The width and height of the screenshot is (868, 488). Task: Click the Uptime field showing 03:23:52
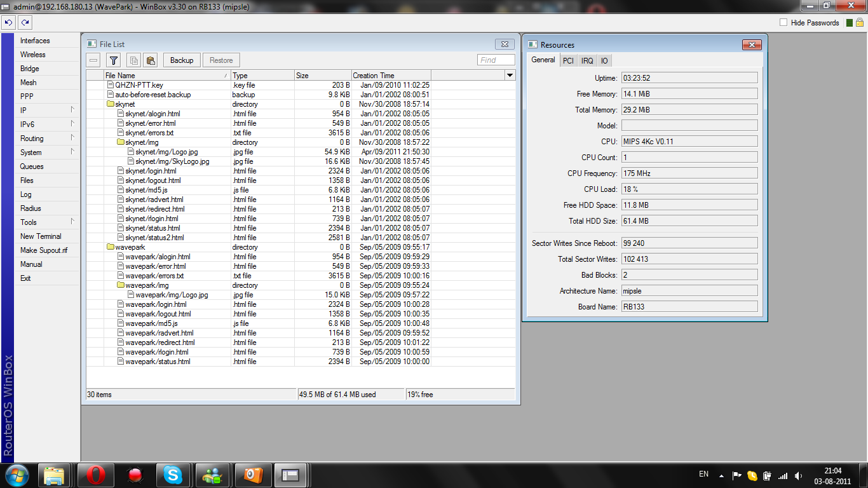coord(689,78)
